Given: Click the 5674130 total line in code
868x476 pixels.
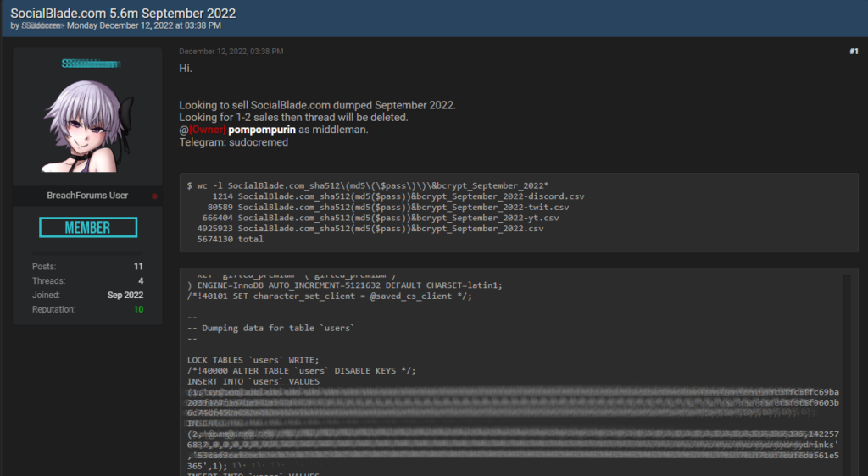Looking at the screenshot, I should [230, 239].
